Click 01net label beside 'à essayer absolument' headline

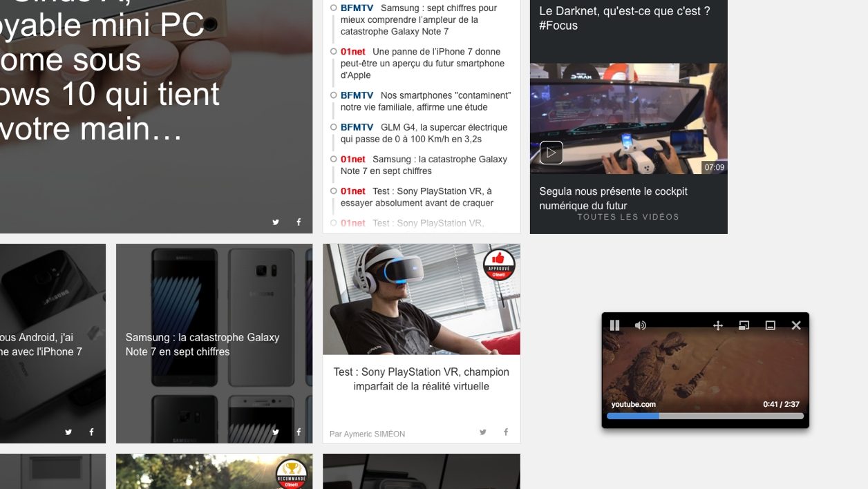point(353,191)
